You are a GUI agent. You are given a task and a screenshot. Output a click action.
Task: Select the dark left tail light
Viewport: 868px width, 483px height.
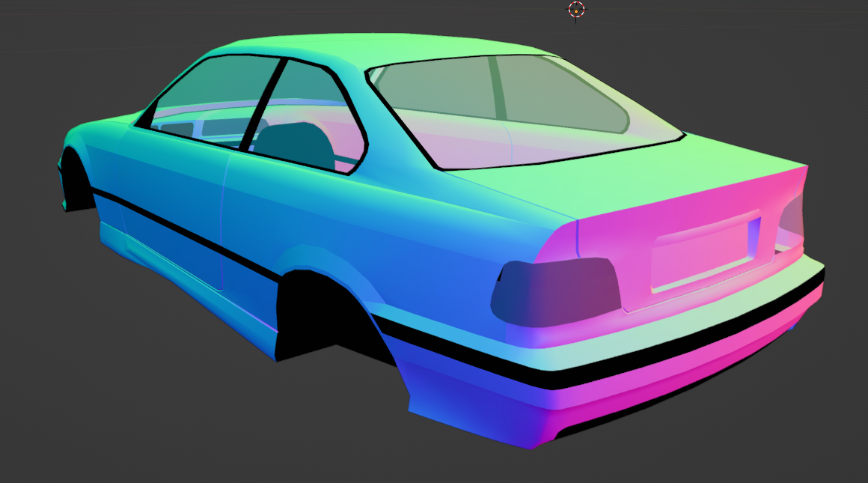pyautogui.click(x=555, y=292)
